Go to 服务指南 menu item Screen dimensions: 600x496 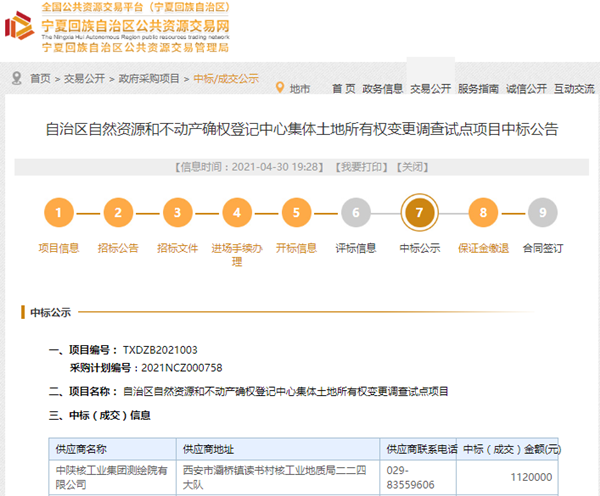click(x=478, y=88)
